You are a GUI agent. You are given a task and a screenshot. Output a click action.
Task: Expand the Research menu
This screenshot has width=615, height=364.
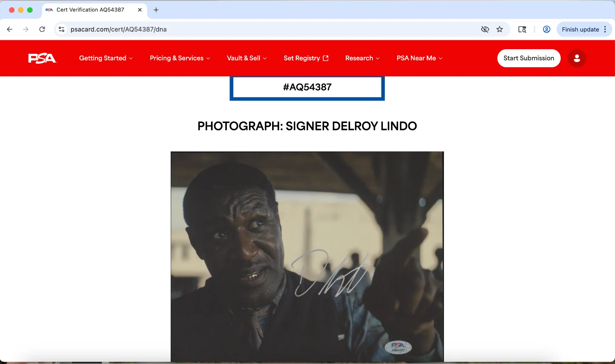(x=362, y=58)
